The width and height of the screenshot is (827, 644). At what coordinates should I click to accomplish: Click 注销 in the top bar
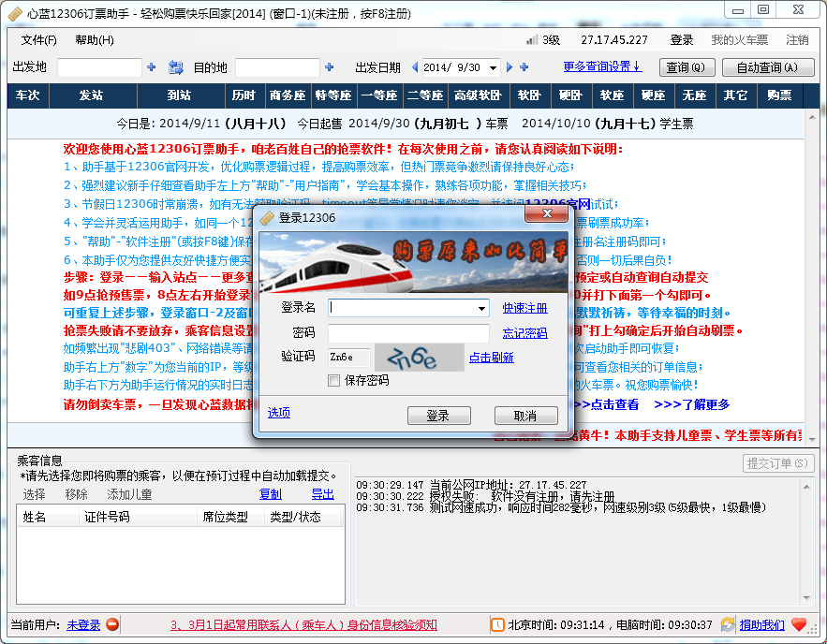click(797, 40)
